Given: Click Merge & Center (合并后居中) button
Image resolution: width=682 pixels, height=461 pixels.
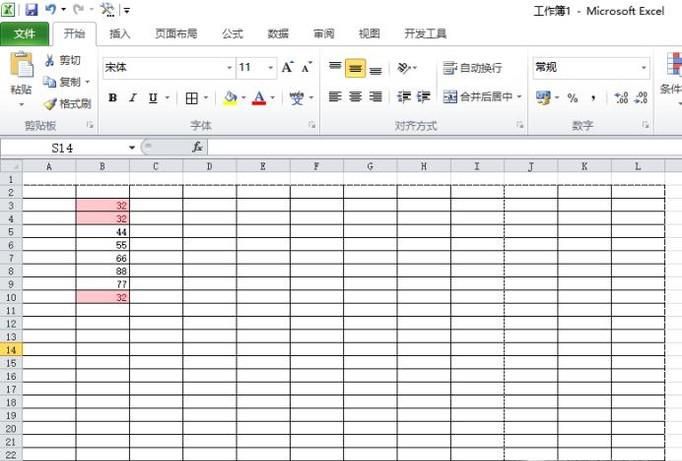Looking at the screenshot, I should (478, 97).
